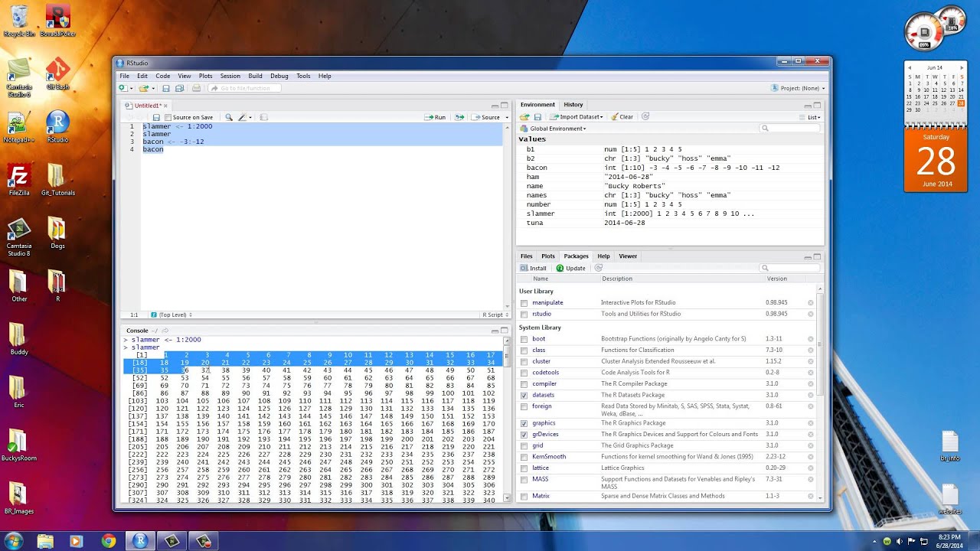Click the Compile Notebook icon

tap(264, 117)
